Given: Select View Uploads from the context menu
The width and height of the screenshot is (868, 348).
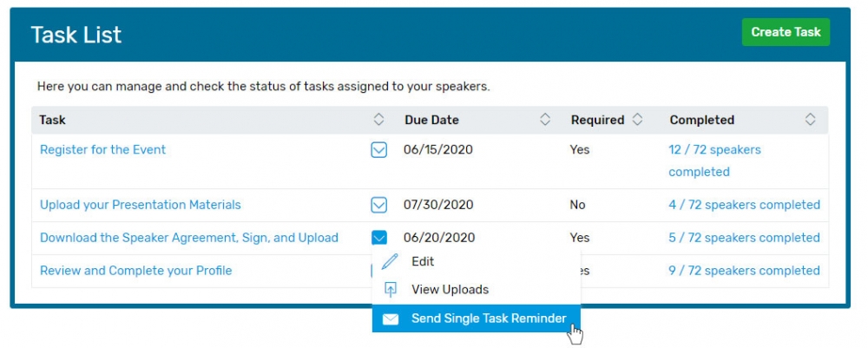Looking at the screenshot, I should [450, 290].
